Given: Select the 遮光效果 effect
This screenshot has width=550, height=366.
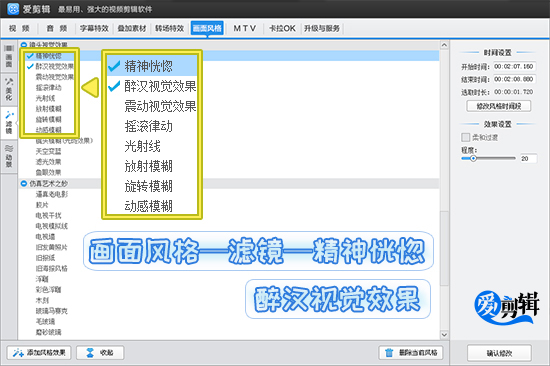Looking at the screenshot, I should tap(49, 162).
